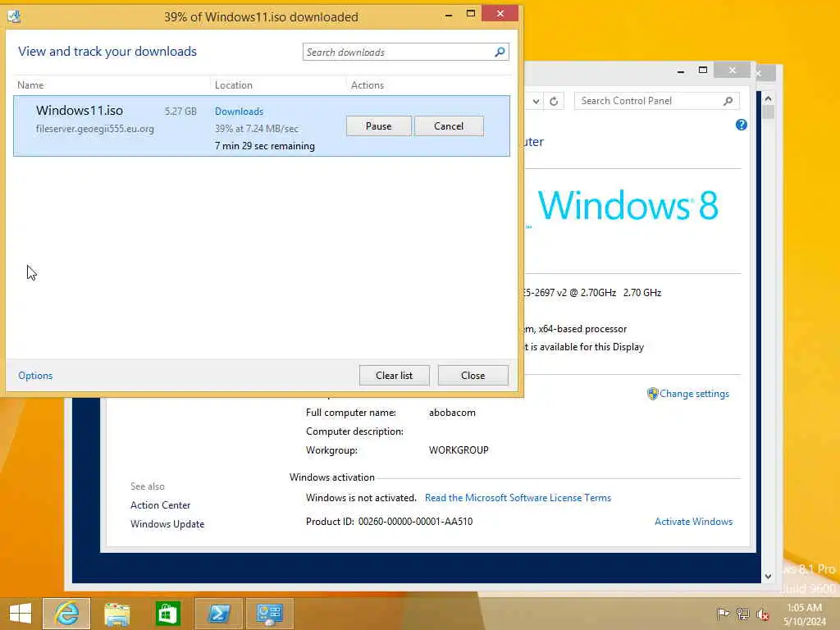Maximize the System Control Panel window
The height and width of the screenshot is (630, 840).
point(703,71)
